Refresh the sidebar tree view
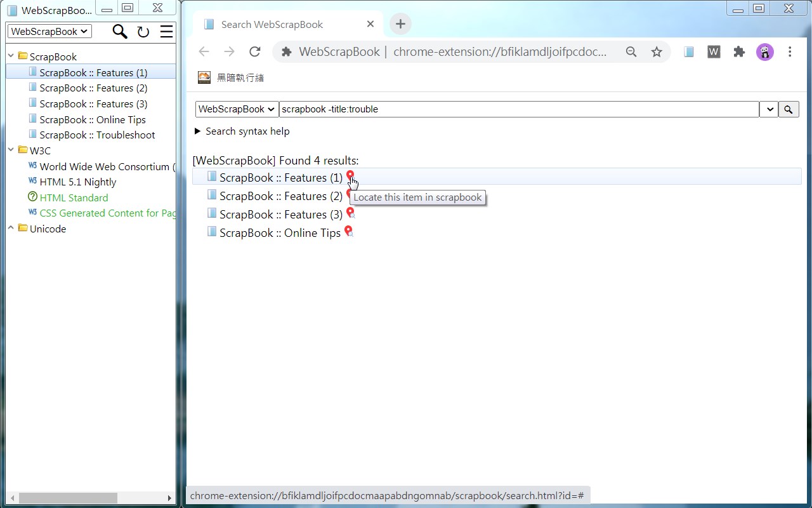 tap(143, 32)
